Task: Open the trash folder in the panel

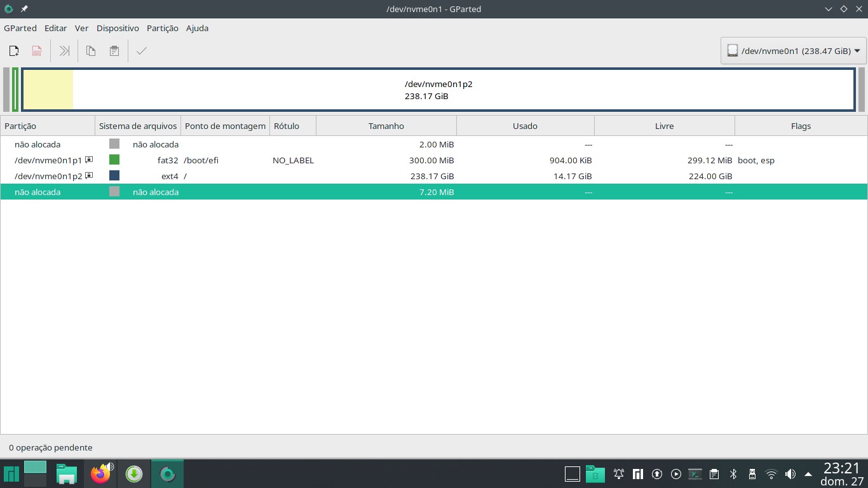Action: click(x=595, y=474)
